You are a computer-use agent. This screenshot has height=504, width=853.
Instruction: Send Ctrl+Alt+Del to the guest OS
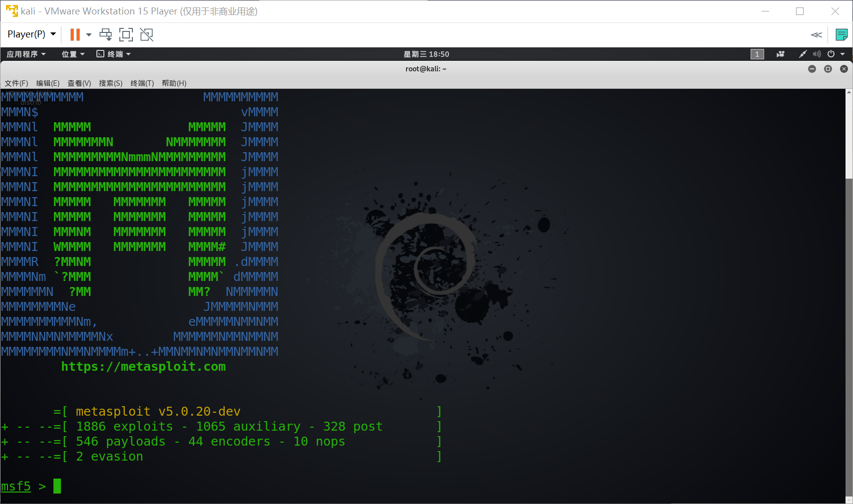pos(105,34)
